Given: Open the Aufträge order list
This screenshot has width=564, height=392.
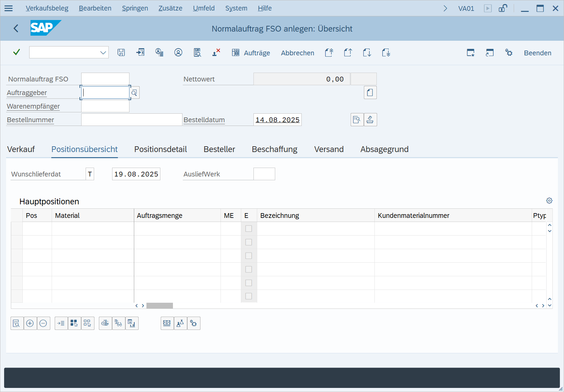Looking at the screenshot, I should (x=251, y=53).
